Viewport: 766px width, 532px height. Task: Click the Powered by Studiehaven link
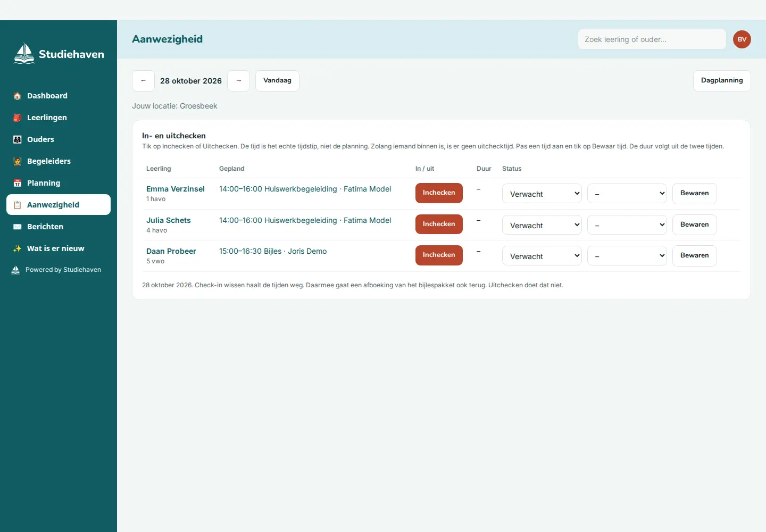pos(56,270)
